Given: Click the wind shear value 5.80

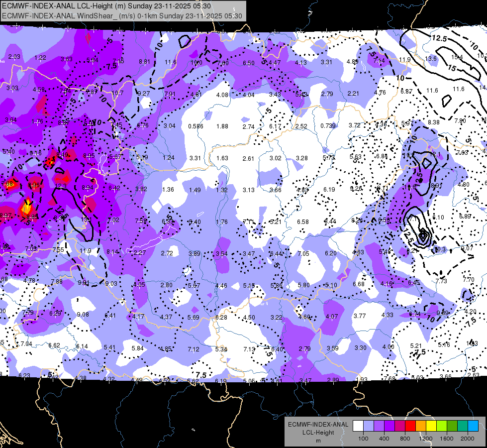Looking at the screenshot, I should point(303,285).
